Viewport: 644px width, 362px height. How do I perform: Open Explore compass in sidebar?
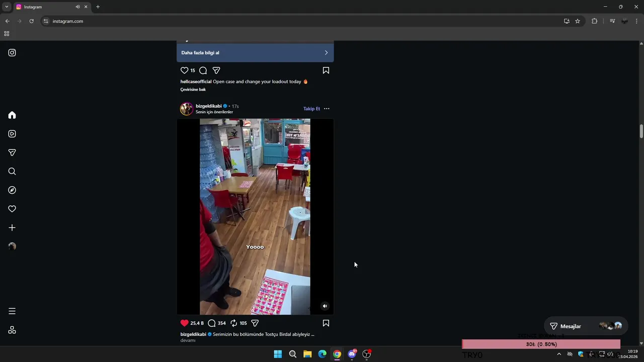[12, 190]
